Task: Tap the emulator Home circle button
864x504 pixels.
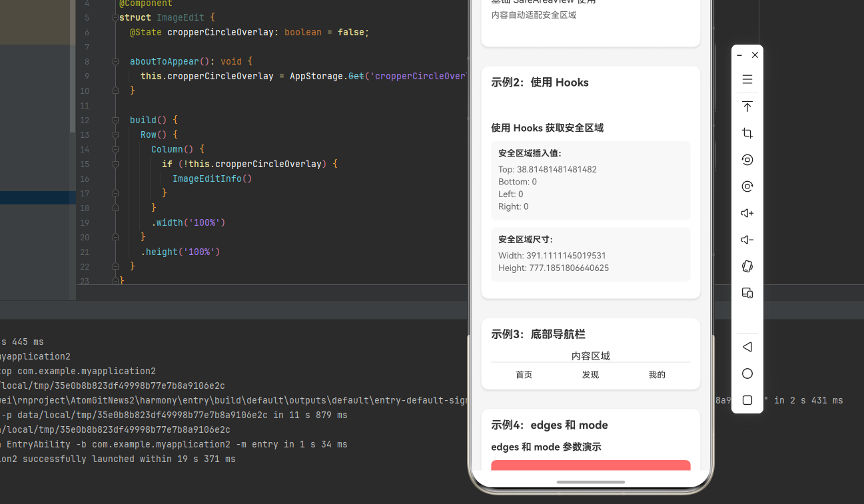Action: tap(747, 374)
